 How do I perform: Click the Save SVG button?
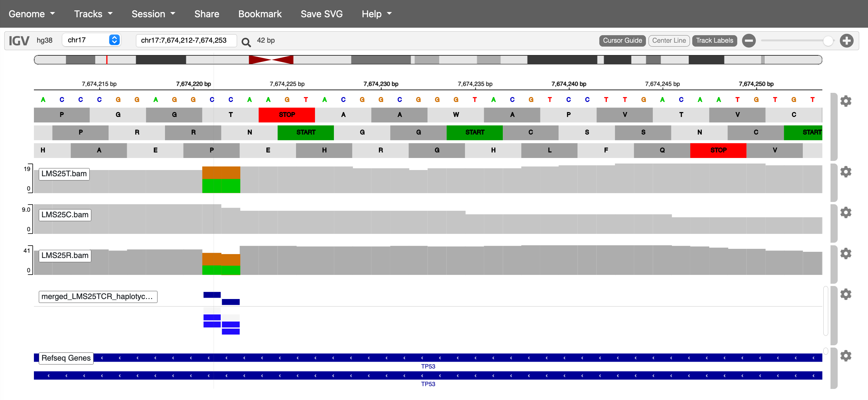tap(322, 14)
